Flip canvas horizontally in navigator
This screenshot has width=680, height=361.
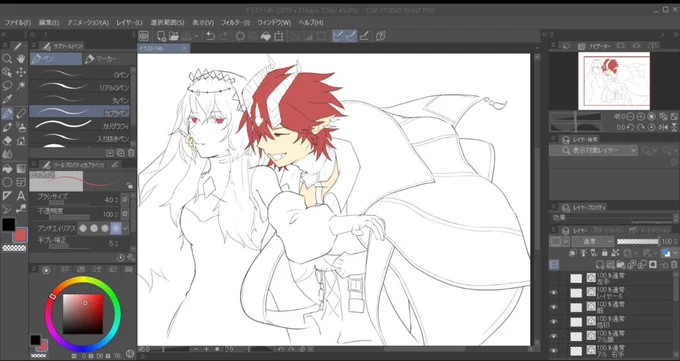pyautogui.click(x=663, y=127)
